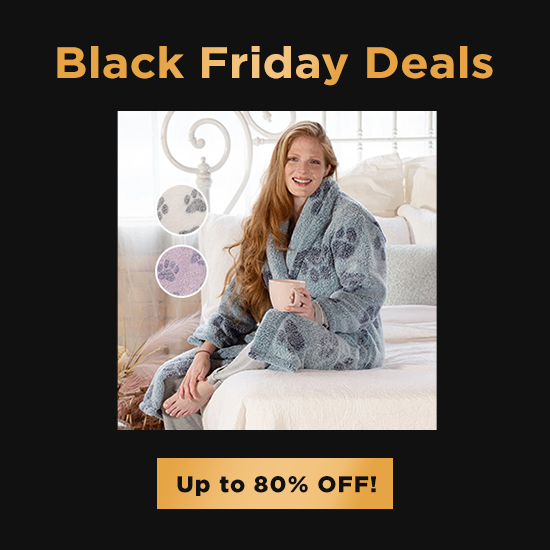This screenshot has height=550, width=550.
Task: Click the 80% text on gold button
Action: tap(281, 484)
